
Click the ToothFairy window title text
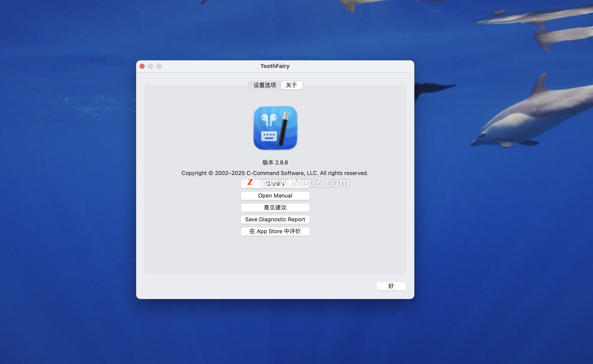[x=275, y=66]
